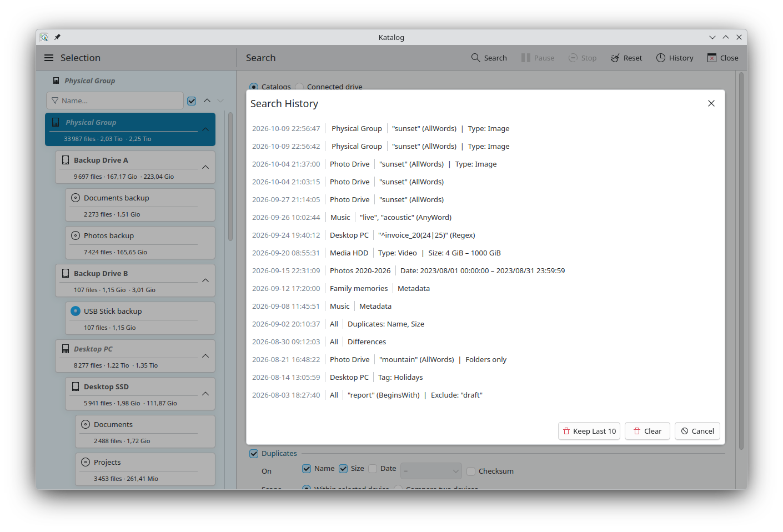Viewport: 783px width, 532px height.
Task: Click the Projects catalog icon
Action: click(86, 462)
